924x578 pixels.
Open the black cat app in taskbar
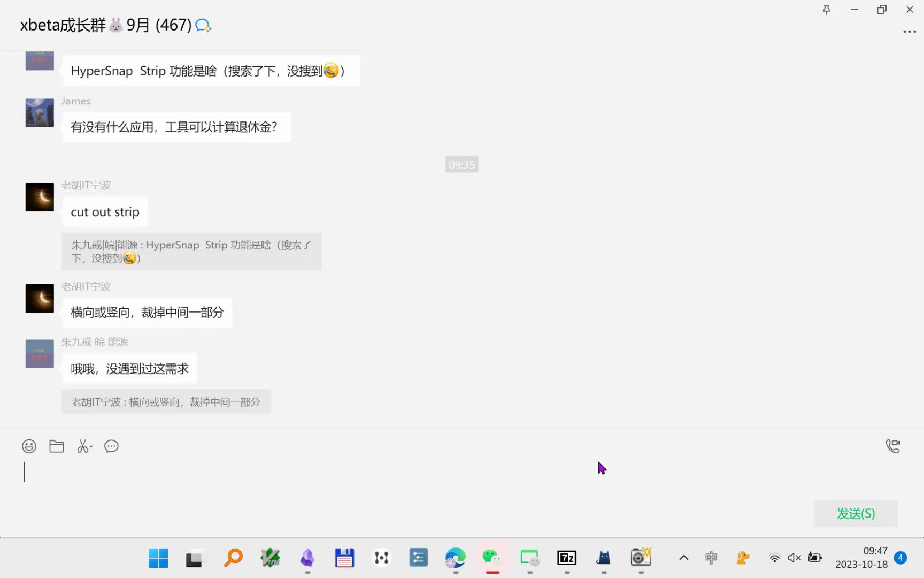coord(604,558)
